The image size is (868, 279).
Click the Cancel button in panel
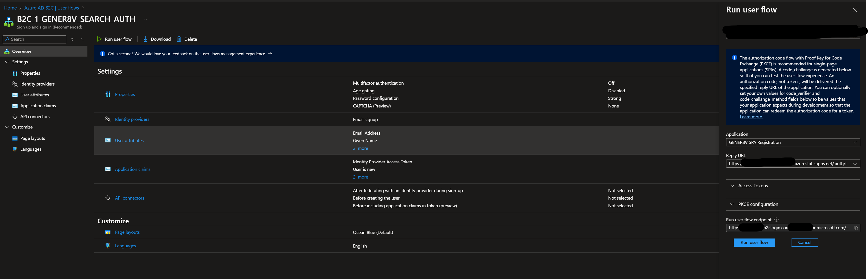click(x=804, y=242)
